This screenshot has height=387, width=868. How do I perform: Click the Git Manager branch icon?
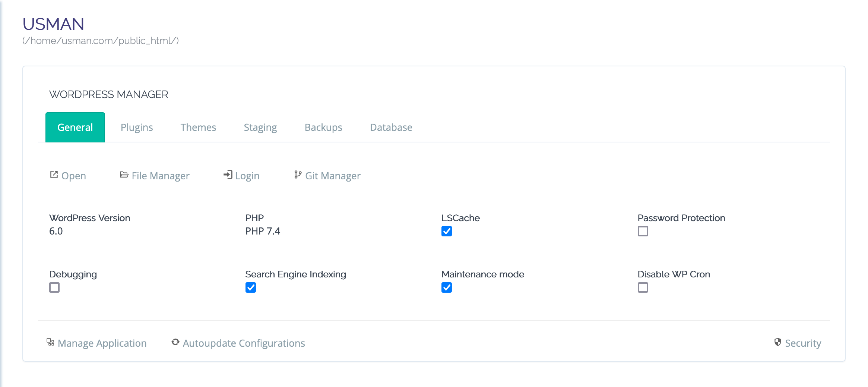point(298,174)
